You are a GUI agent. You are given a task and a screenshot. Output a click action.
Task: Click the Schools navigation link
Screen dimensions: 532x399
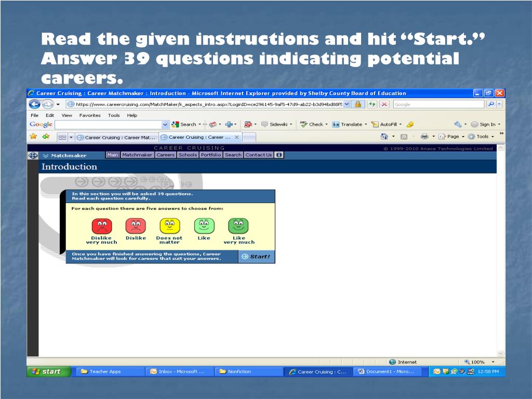pyautogui.click(x=188, y=155)
